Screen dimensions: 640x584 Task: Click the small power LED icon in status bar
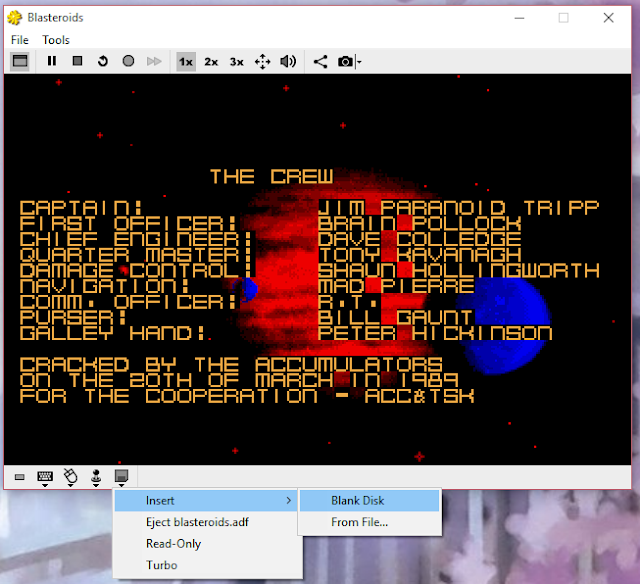[x=20, y=477]
